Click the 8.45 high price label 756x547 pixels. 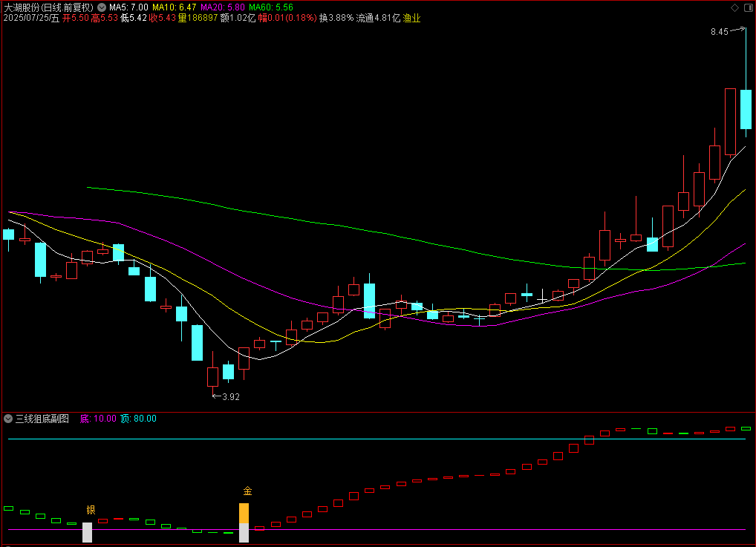pos(720,32)
